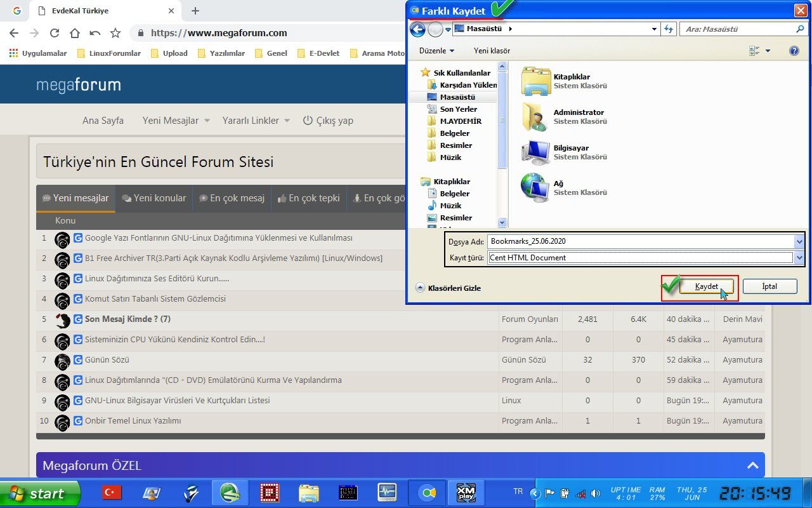812x508 pixels.
Task: Click the browser address bar URL
Action: tap(219, 33)
